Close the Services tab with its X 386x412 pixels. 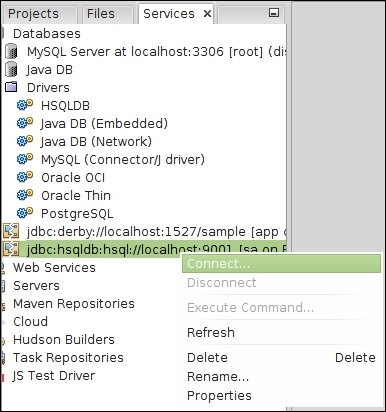(x=207, y=14)
